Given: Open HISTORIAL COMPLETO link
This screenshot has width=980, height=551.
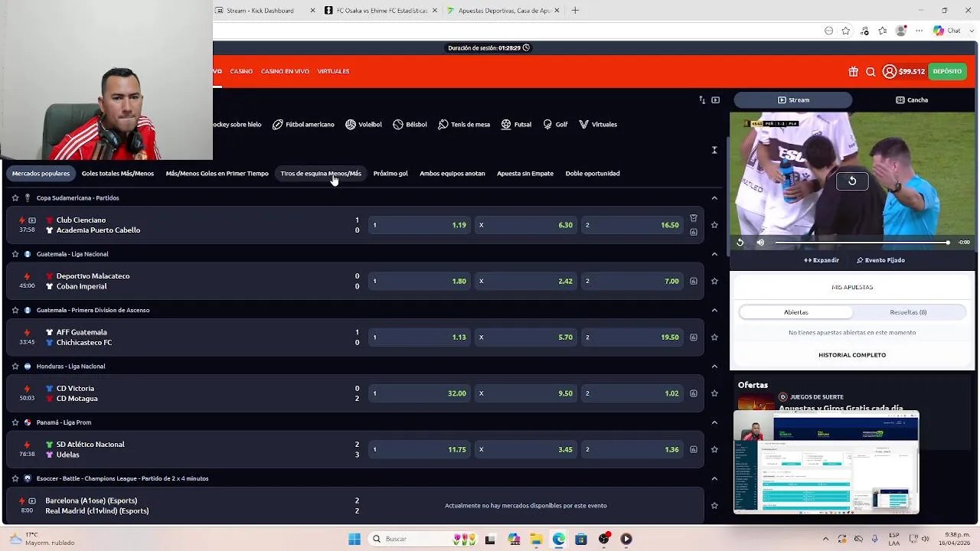Looking at the screenshot, I should (852, 355).
